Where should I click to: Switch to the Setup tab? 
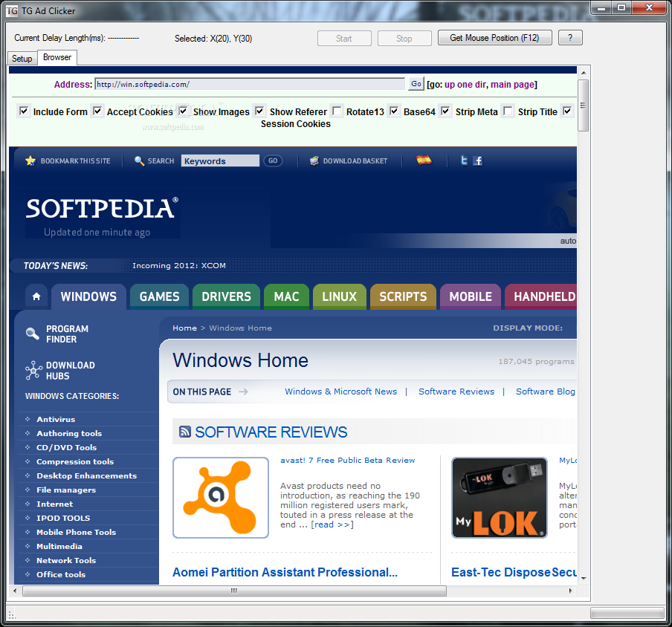tap(22, 58)
